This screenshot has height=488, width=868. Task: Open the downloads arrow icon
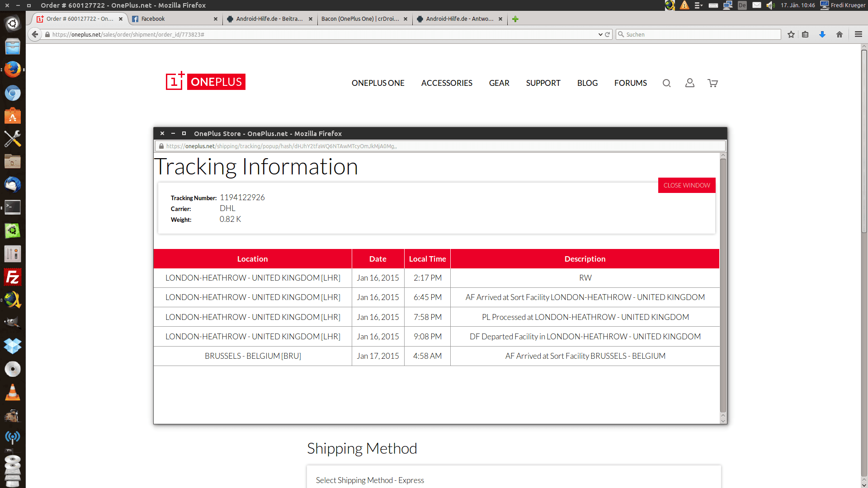click(x=822, y=34)
